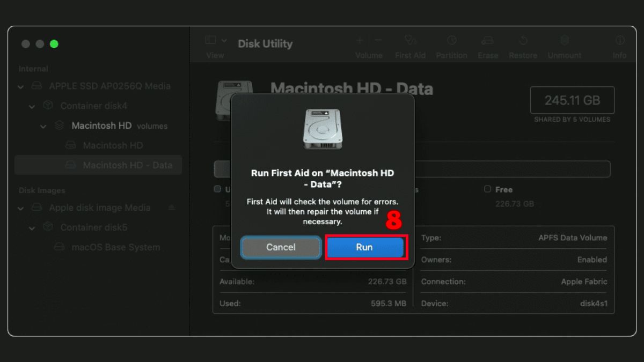Open the sidebar View toolbar icon
This screenshot has height=362, width=644.
pyautogui.click(x=210, y=40)
